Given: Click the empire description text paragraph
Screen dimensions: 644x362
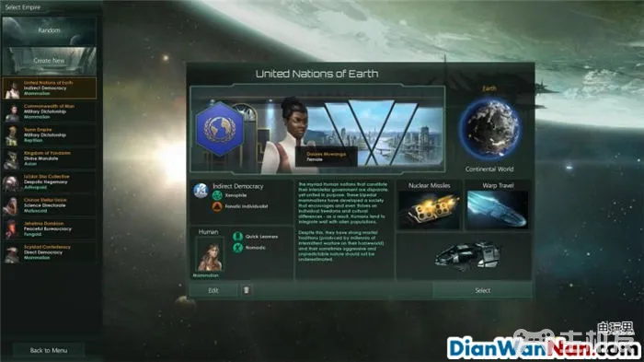Looking at the screenshot, I should point(343,222).
